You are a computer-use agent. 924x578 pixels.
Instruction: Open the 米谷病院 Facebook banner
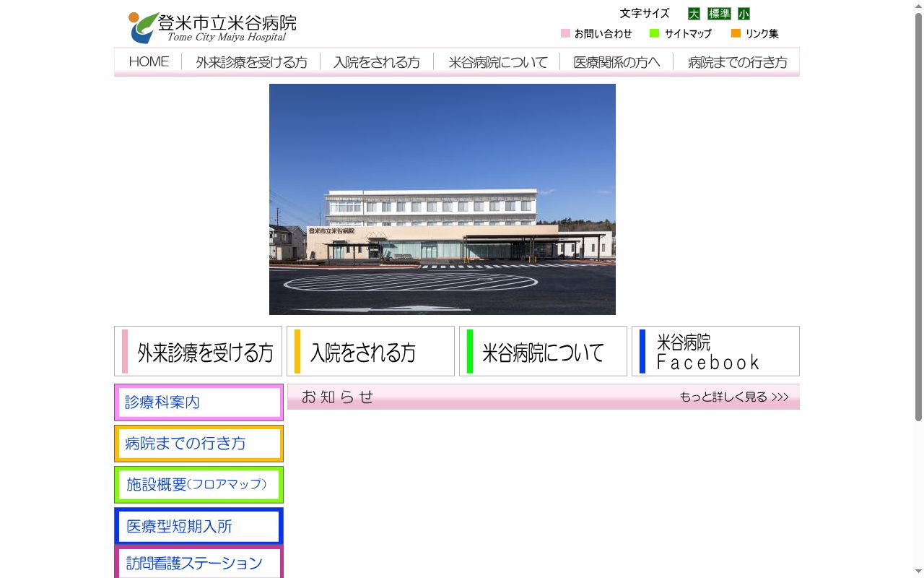715,351
